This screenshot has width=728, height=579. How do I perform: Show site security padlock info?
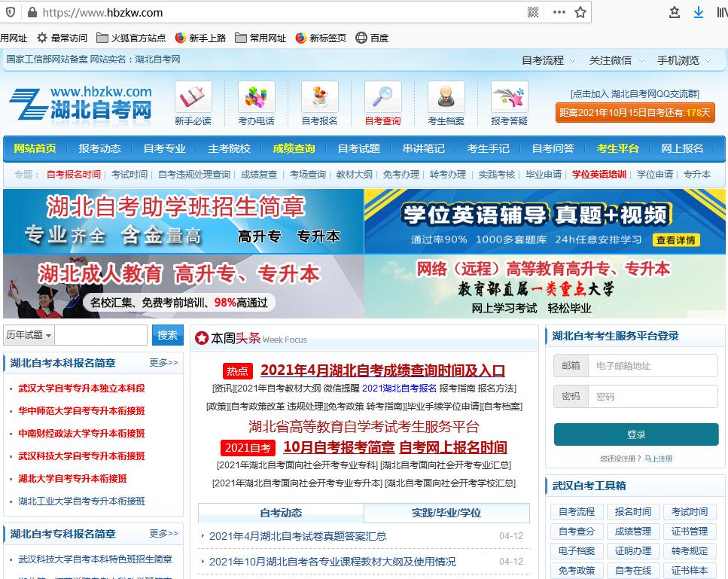(32, 13)
